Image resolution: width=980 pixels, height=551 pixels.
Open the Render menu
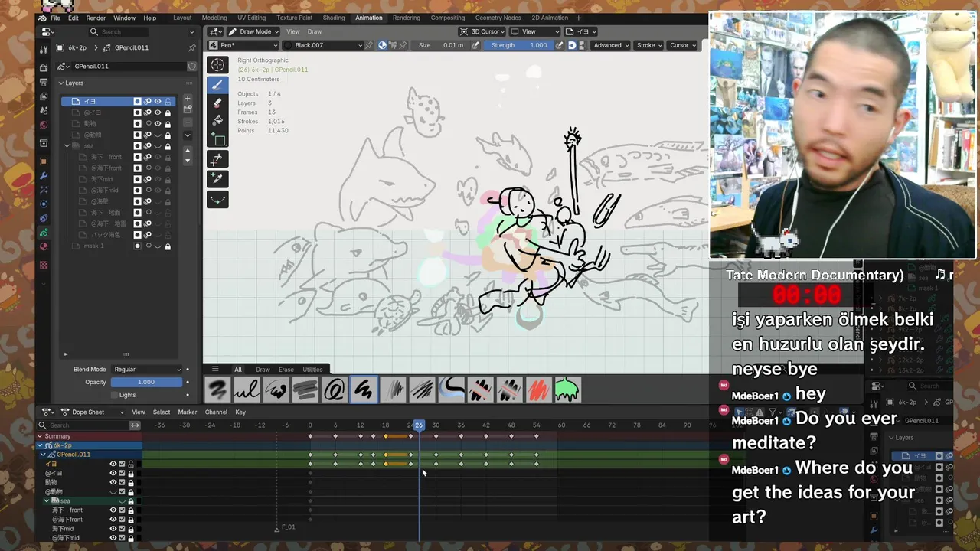coord(96,18)
